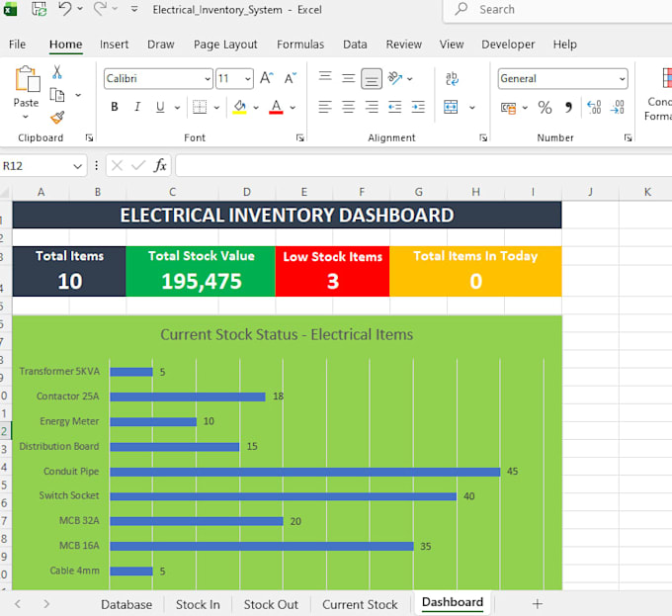Click the Borders icon
Viewport: 672px width, 616px height.
point(200,107)
